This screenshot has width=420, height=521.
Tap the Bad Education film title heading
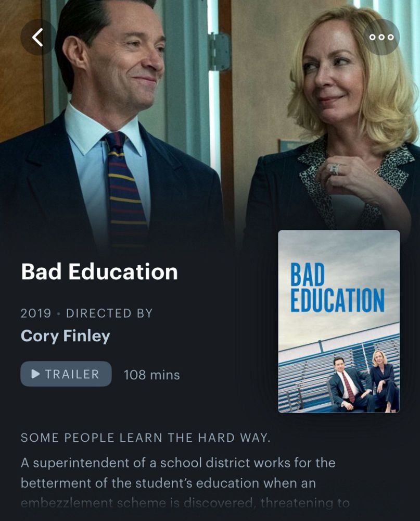pyautogui.click(x=99, y=271)
